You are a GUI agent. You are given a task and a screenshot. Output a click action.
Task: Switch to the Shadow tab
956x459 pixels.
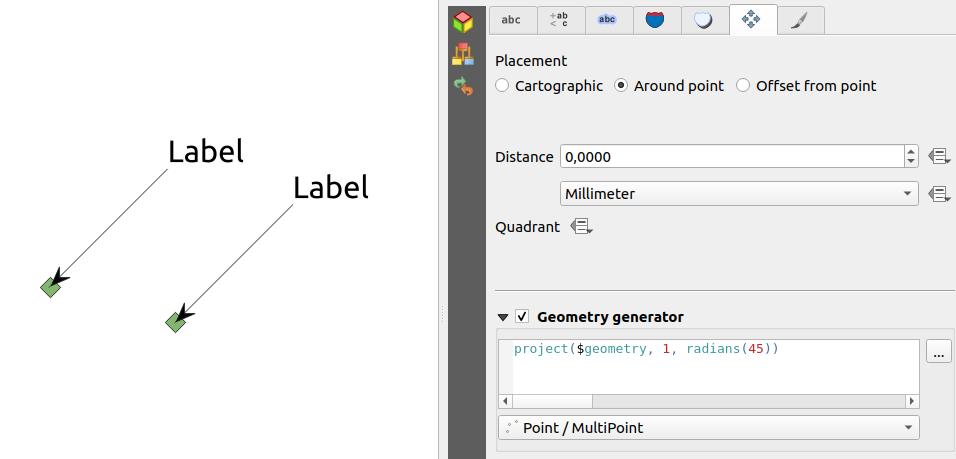(x=704, y=19)
